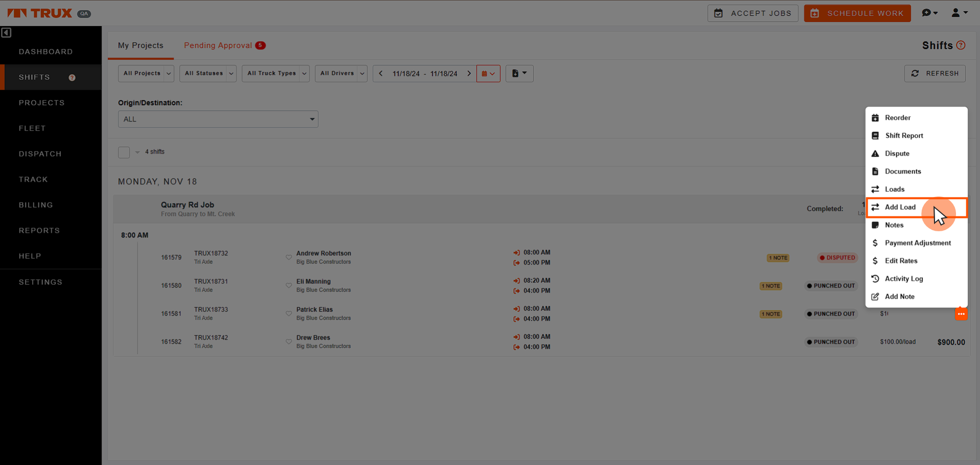980x465 pixels.
Task: Favorite driver Drew Brees heart icon
Action: pyautogui.click(x=289, y=341)
